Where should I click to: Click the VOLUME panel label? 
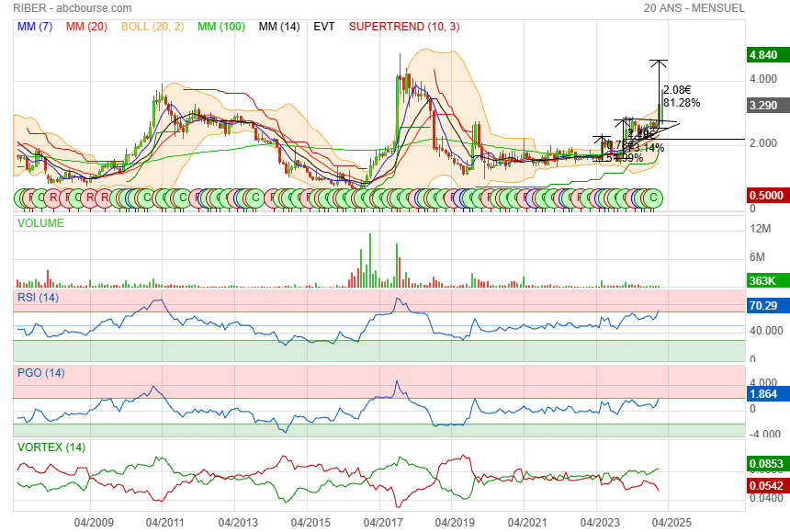(x=41, y=222)
